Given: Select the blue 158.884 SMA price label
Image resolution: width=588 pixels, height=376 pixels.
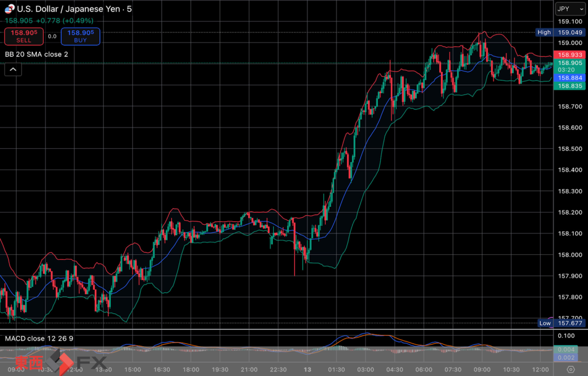Looking at the screenshot, I should [x=569, y=78].
